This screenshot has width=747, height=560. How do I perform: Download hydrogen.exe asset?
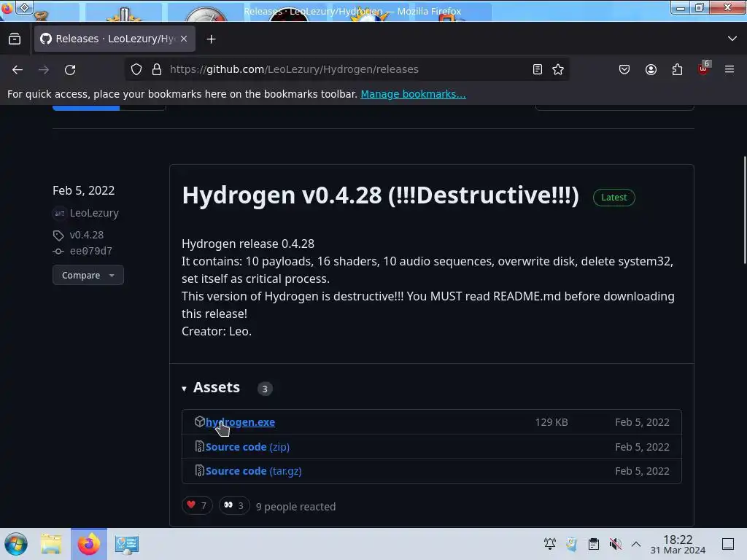[240, 422]
